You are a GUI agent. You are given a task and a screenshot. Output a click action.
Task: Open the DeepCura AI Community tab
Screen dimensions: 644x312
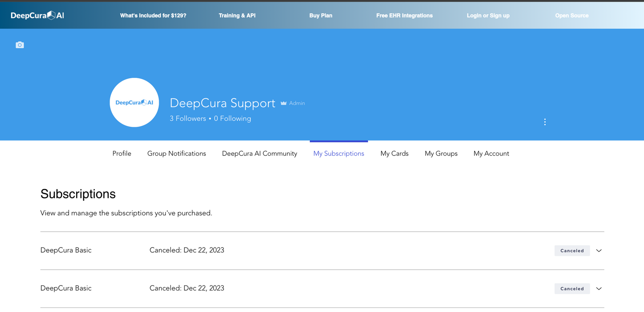click(260, 154)
